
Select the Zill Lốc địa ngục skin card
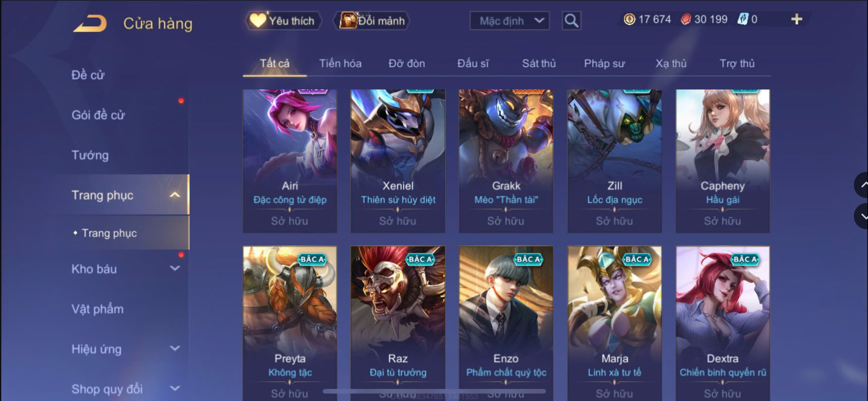tap(614, 161)
